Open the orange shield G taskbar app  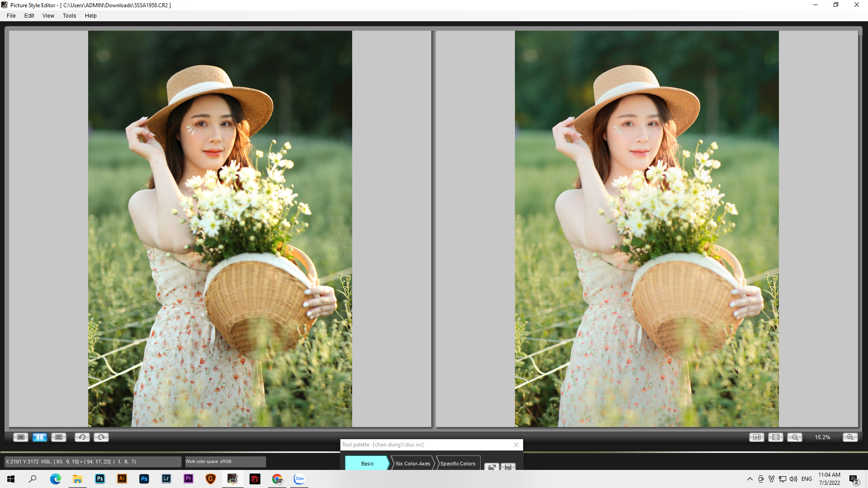[211, 479]
